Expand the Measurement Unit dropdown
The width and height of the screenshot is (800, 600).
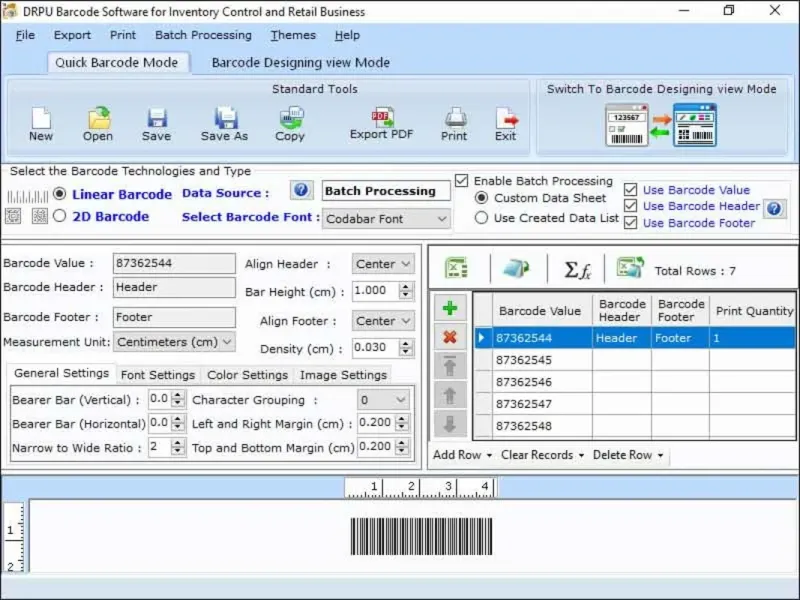pos(175,342)
